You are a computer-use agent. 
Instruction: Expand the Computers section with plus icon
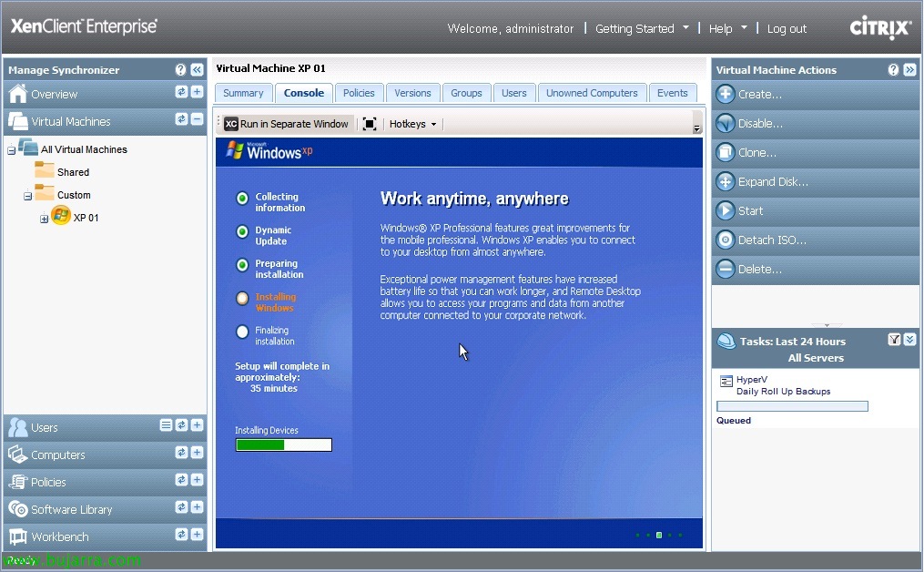[x=197, y=453]
